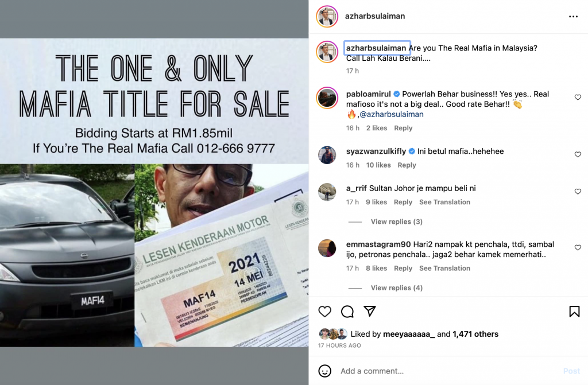
Task: Click the Post comment button
Action: (x=571, y=371)
